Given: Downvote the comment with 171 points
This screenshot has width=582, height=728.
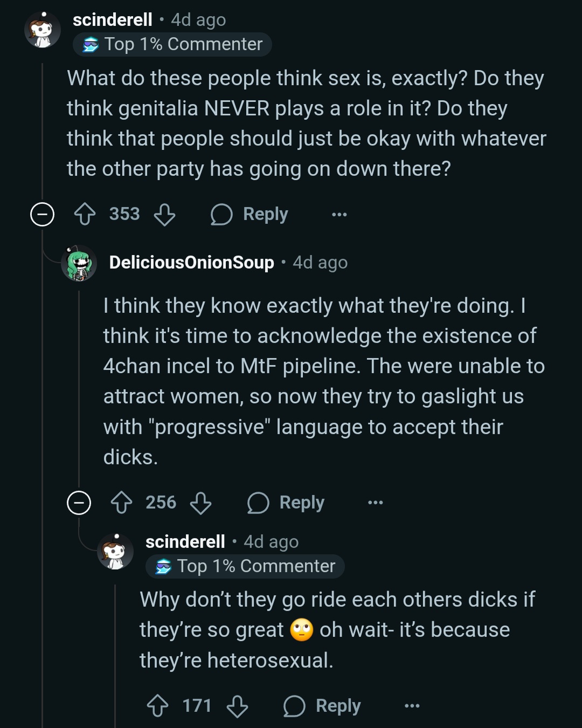Looking at the screenshot, I should (x=237, y=705).
